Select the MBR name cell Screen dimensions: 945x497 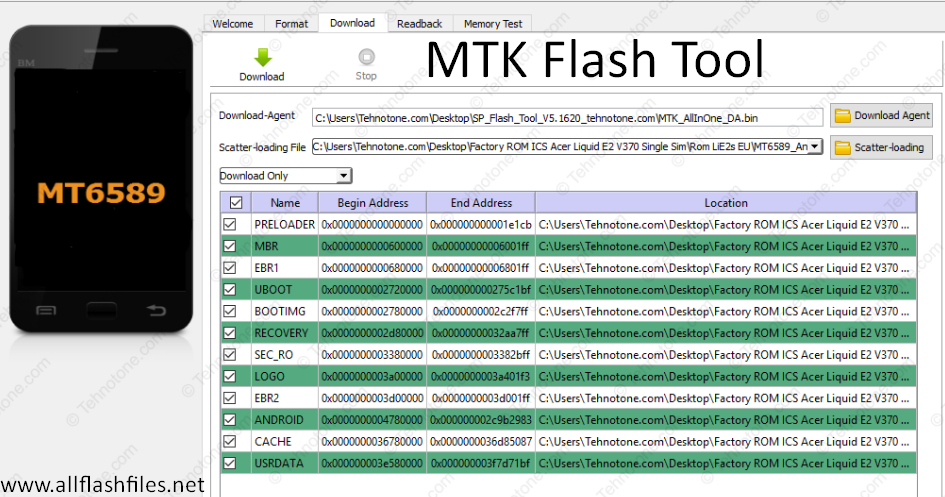tap(284, 246)
